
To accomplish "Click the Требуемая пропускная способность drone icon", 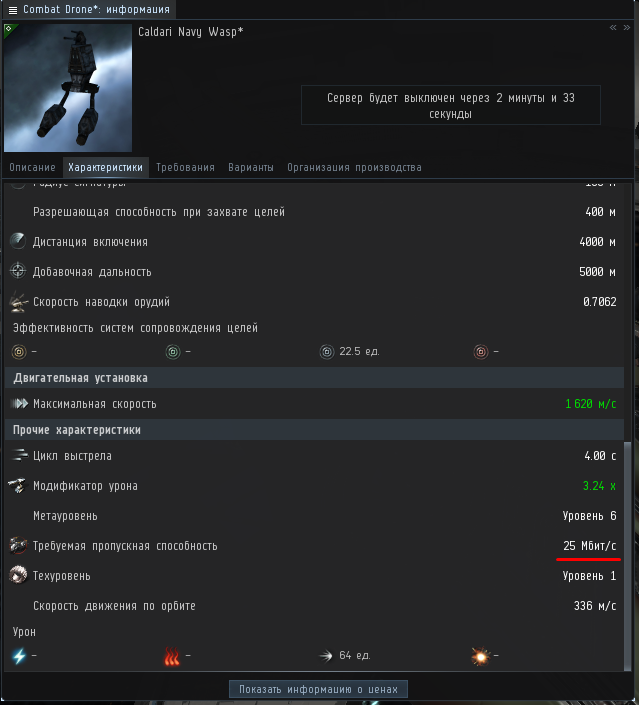I will 18,545.
